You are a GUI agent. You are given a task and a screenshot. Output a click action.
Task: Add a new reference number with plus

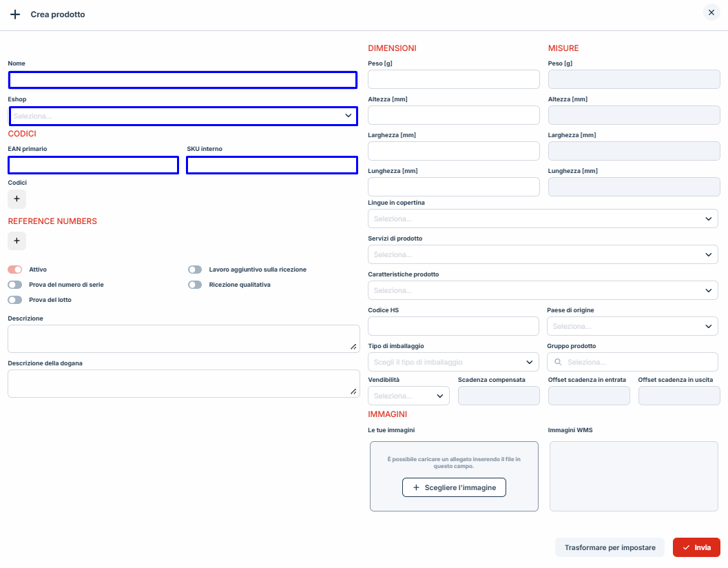click(17, 241)
